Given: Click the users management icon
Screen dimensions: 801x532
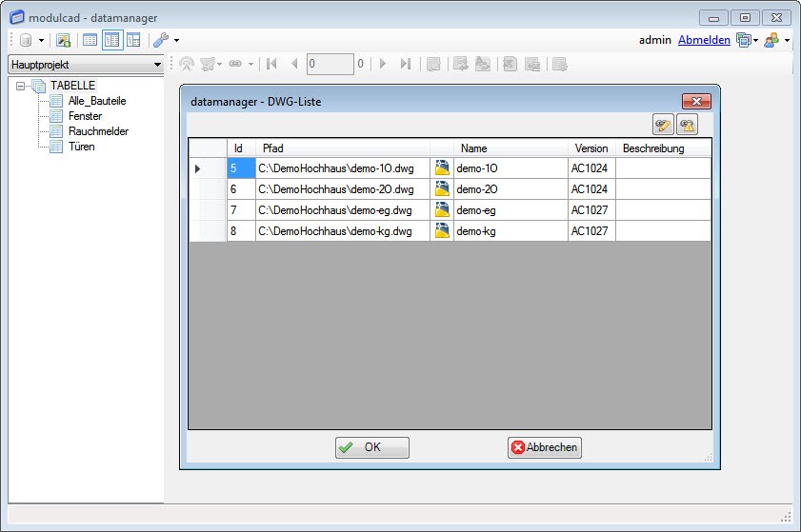Looking at the screenshot, I should click(x=771, y=40).
